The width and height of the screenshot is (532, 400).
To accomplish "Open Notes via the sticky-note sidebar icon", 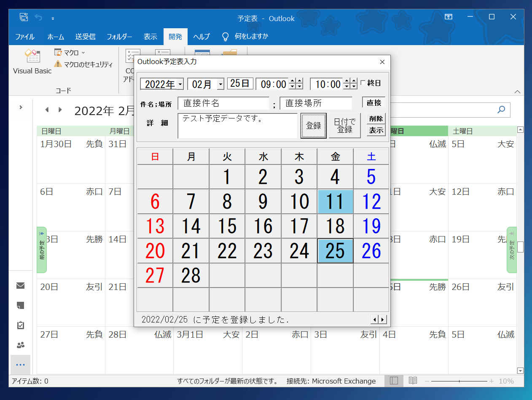I will click(20, 306).
